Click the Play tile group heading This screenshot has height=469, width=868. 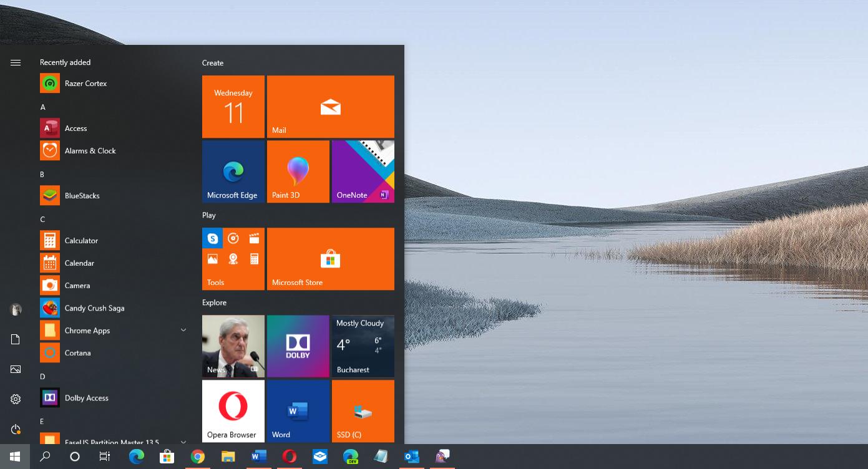click(x=209, y=215)
